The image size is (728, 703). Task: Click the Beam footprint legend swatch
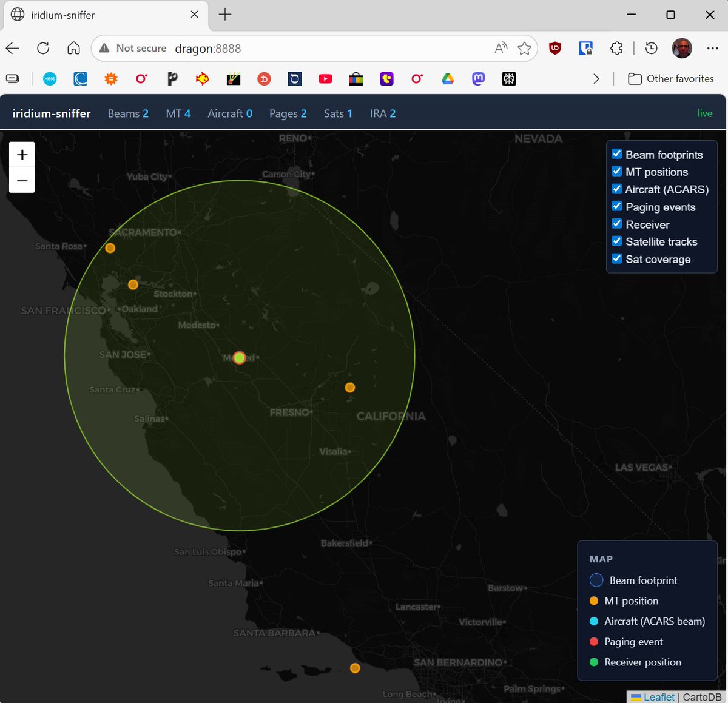(x=596, y=580)
